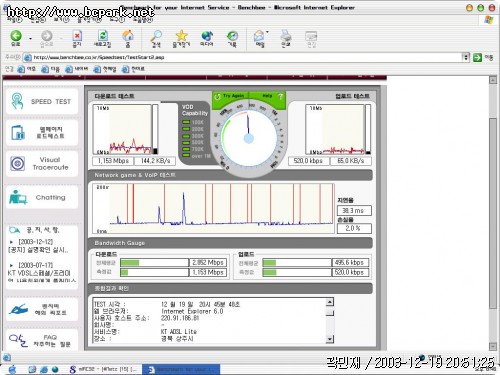Open the Yahoo shortcut in links bar
The width and height of the screenshot is (500, 375).
click(27, 69)
